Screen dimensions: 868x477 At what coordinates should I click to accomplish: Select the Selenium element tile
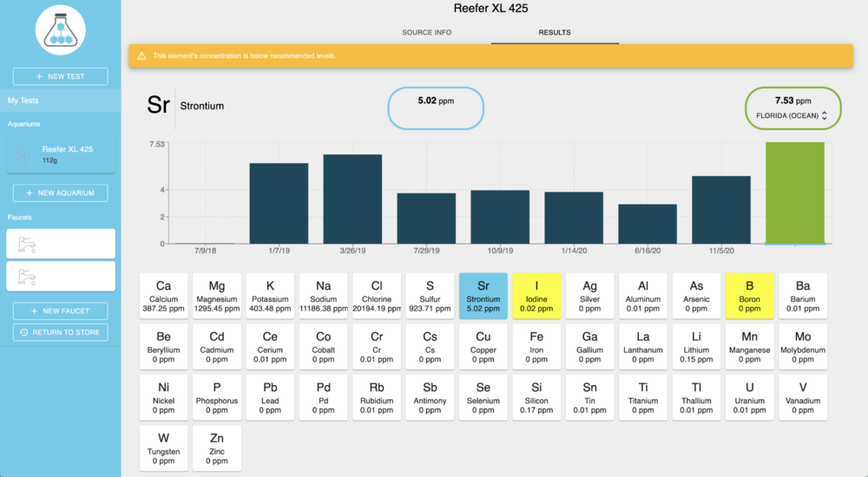pos(483,397)
